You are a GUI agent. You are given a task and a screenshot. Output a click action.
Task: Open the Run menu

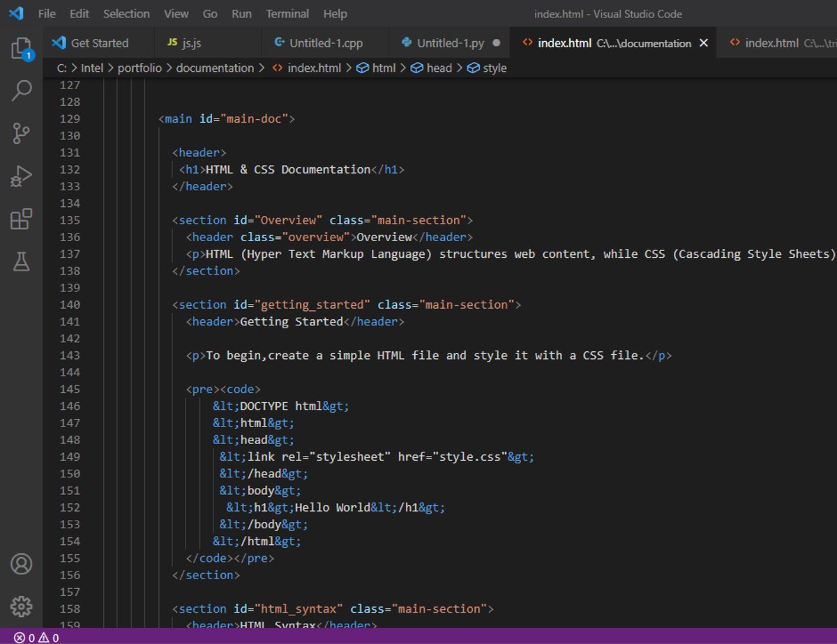(242, 13)
